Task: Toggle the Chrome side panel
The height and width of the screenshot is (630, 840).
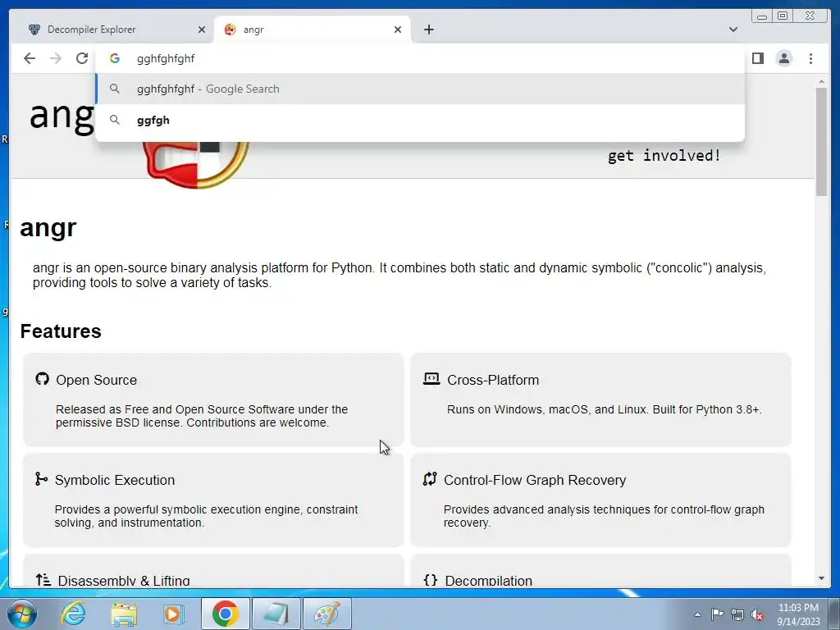Action: (757, 58)
